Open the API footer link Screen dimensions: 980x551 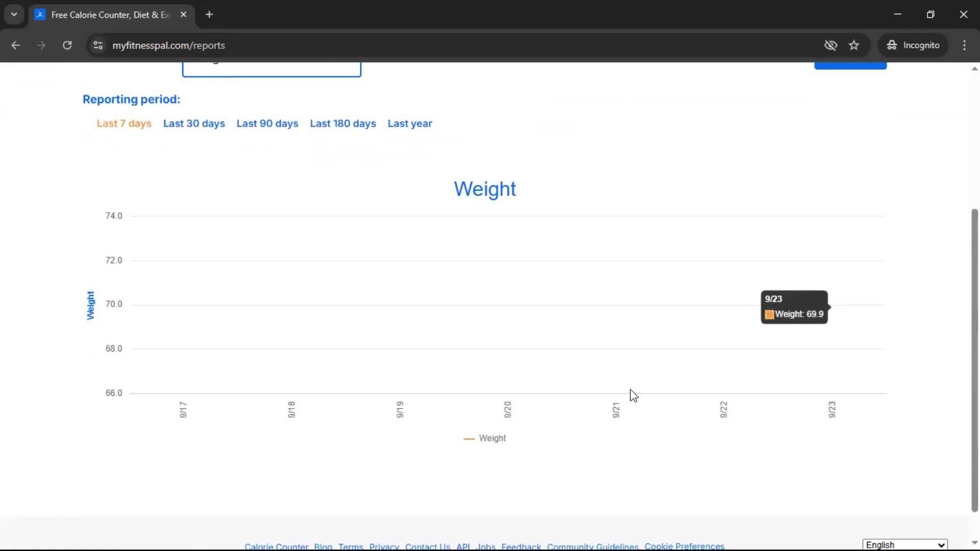point(463,546)
